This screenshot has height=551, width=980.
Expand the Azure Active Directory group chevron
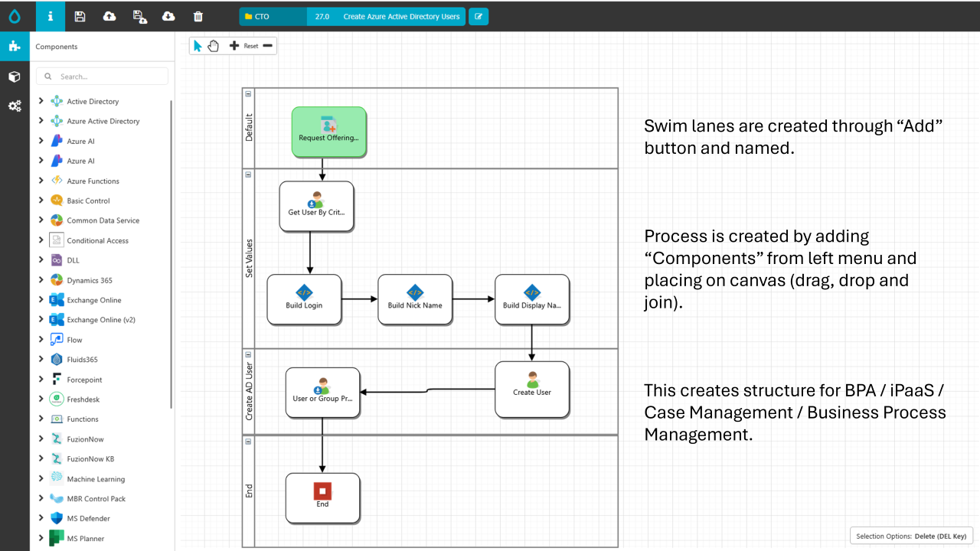(41, 121)
